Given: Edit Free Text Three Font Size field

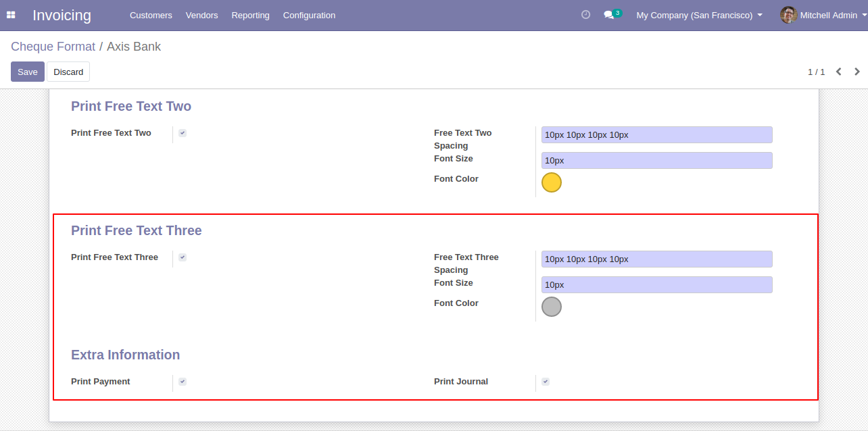Looking at the screenshot, I should pos(656,284).
